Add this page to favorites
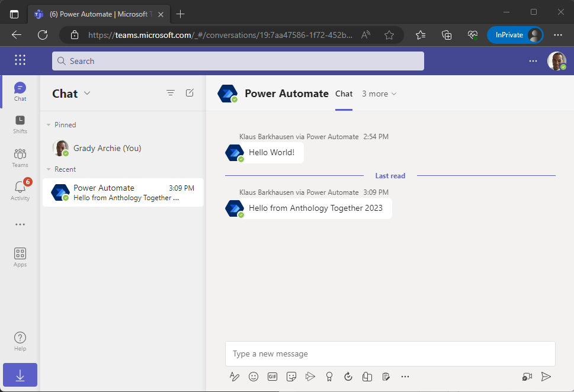The width and height of the screenshot is (574, 392). [389, 35]
